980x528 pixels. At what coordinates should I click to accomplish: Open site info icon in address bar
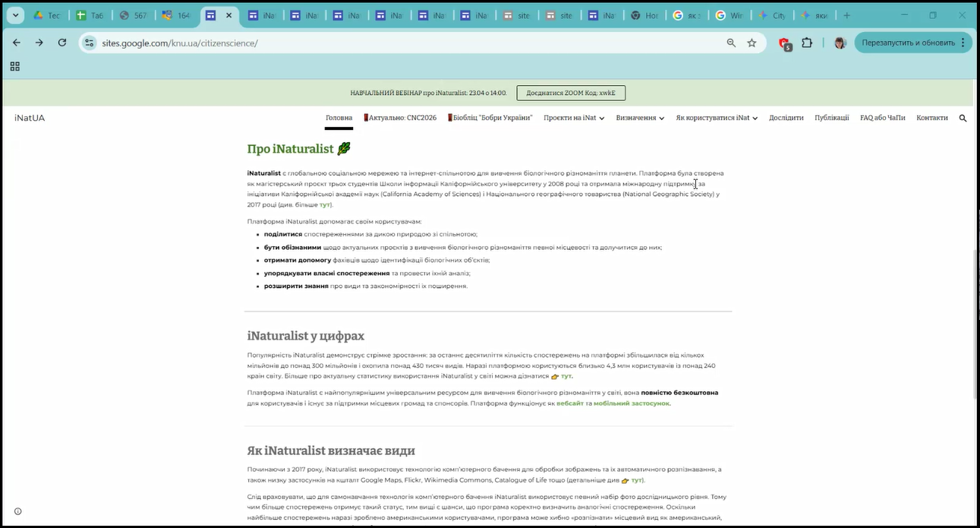click(x=90, y=43)
